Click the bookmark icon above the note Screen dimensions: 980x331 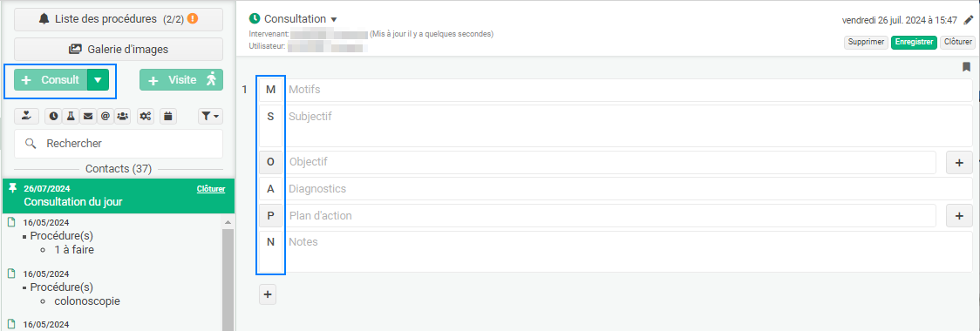[966, 67]
